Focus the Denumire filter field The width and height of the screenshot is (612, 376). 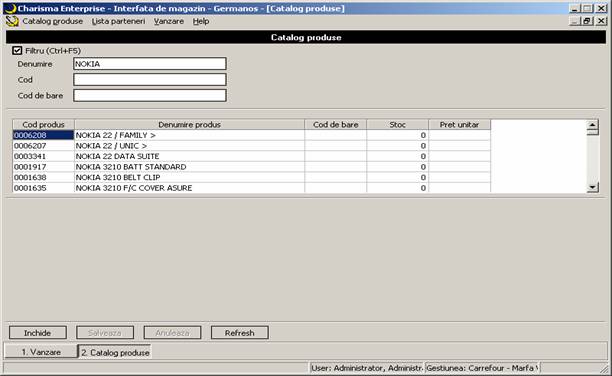(x=150, y=64)
